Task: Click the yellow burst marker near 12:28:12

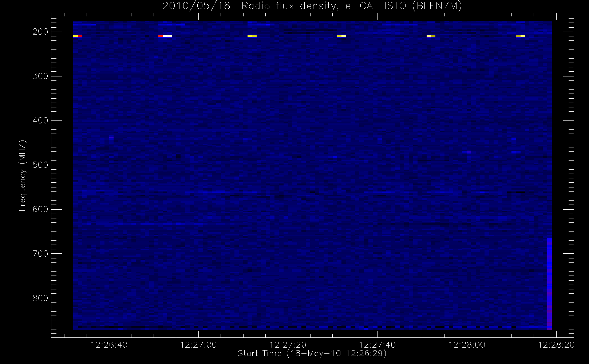Action: pyautogui.click(x=520, y=36)
